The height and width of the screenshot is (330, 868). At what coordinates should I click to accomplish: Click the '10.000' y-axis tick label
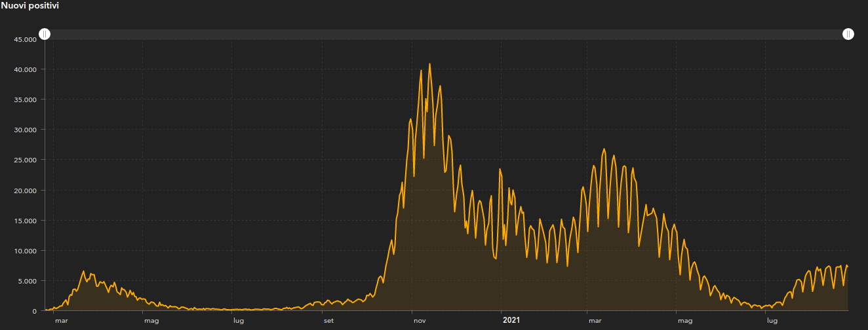pos(25,251)
